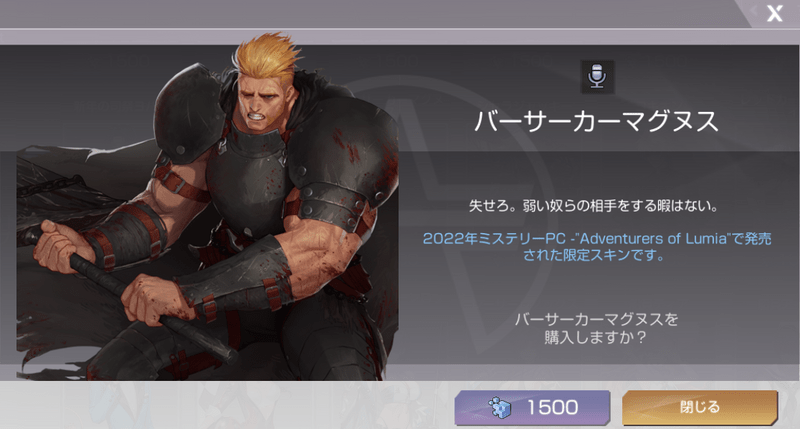Screen dimensions: 800x429
Task: Click the 閉じる button
Action: tap(699, 408)
